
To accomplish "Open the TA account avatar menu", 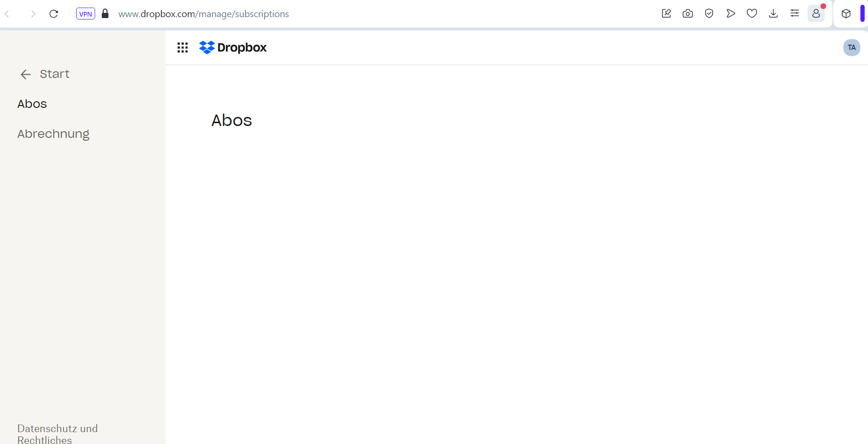I will 851,48.
